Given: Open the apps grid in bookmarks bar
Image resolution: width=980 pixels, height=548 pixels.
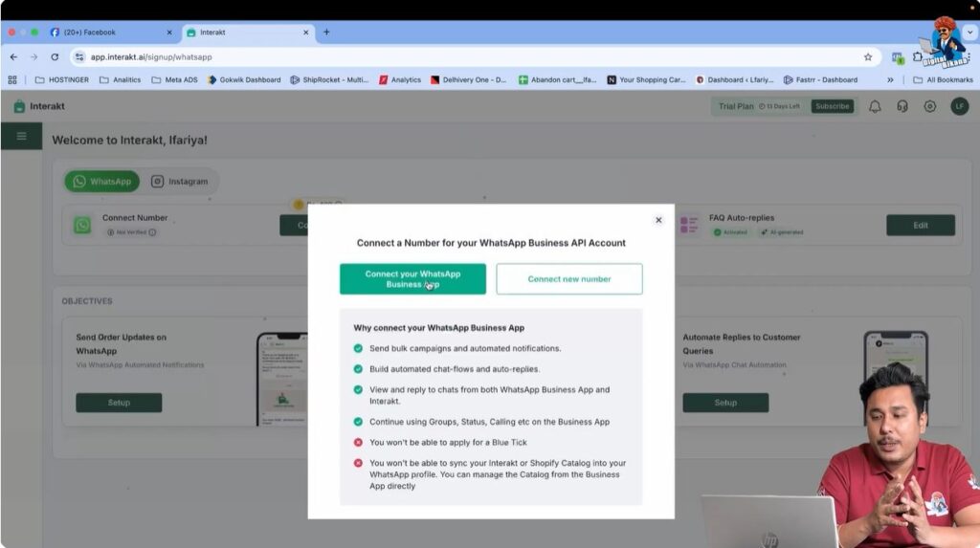Looking at the screenshot, I should 12,80.
